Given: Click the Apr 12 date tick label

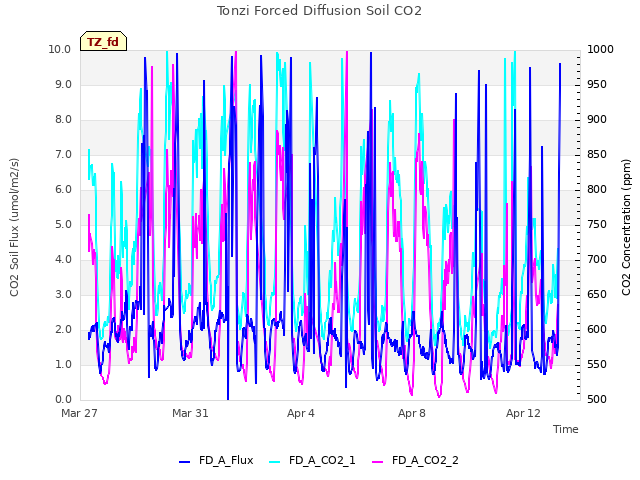Looking at the screenshot, I should tap(523, 413).
